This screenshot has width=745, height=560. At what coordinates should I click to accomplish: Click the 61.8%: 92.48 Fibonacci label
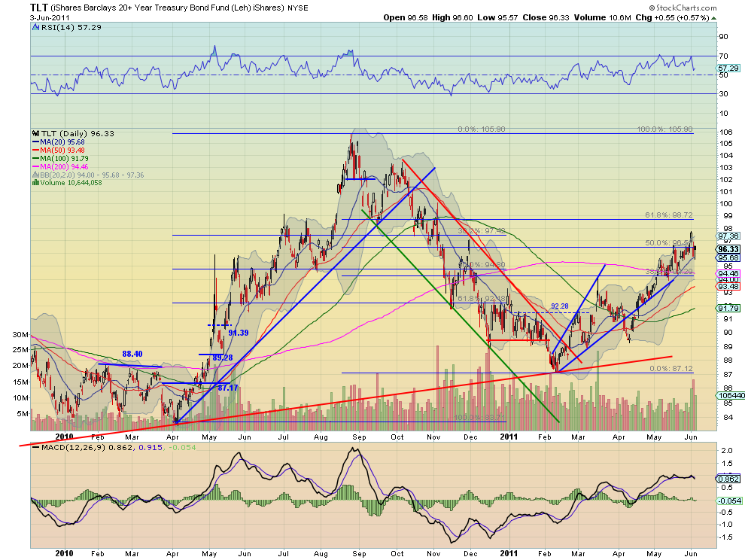coord(482,299)
